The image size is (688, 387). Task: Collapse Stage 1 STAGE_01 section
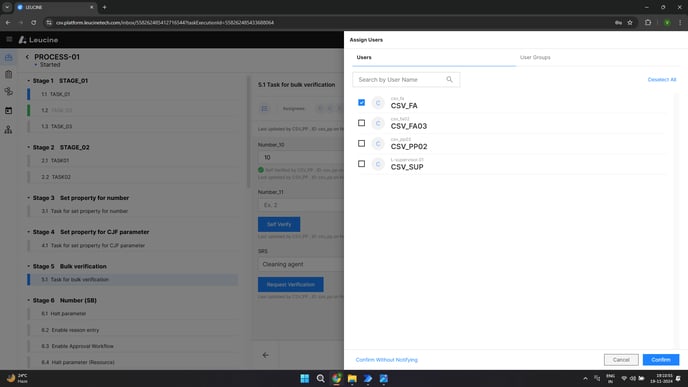(29, 81)
